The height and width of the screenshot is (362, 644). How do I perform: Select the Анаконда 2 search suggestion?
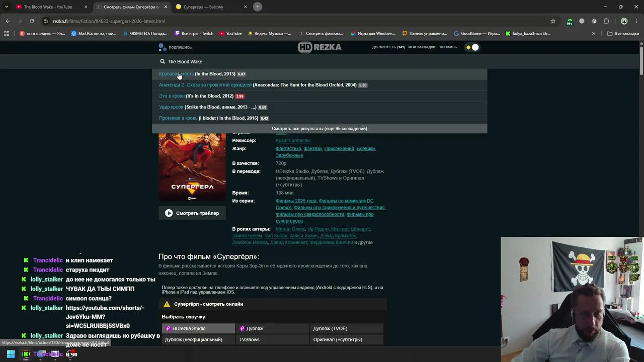coord(319,85)
